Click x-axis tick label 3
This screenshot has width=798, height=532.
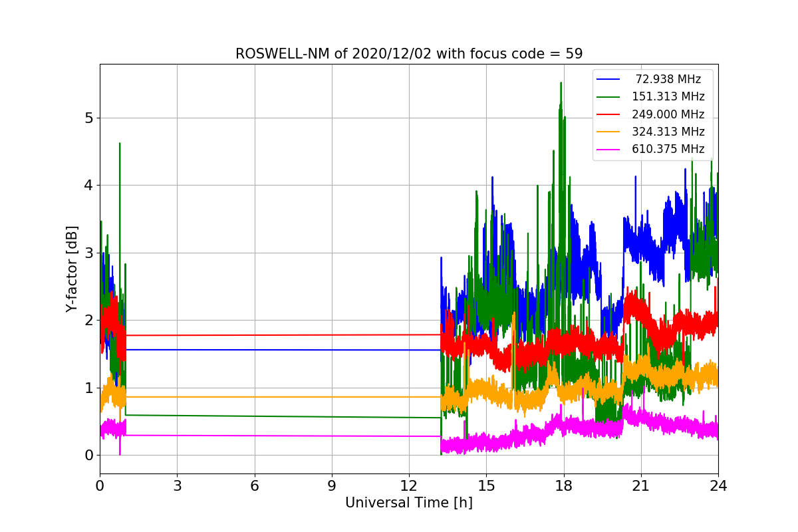point(177,486)
